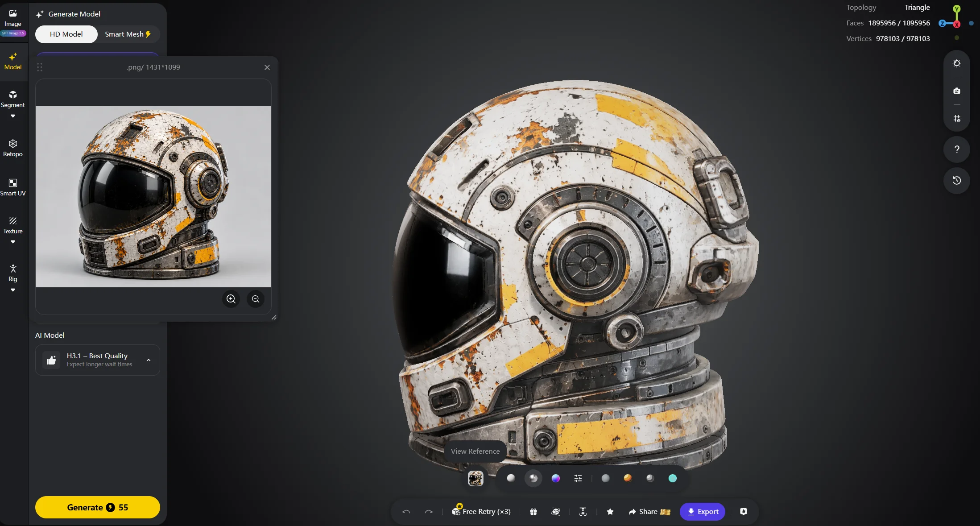Open lighting settings sun icon
The image size is (980, 526).
point(957,63)
